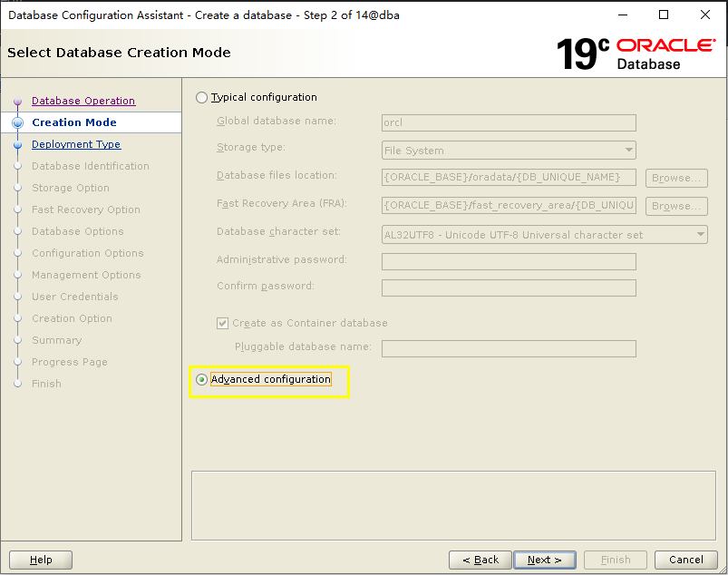Click the Summary step
This screenshot has height=575, width=728.
click(x=56, y=340)
